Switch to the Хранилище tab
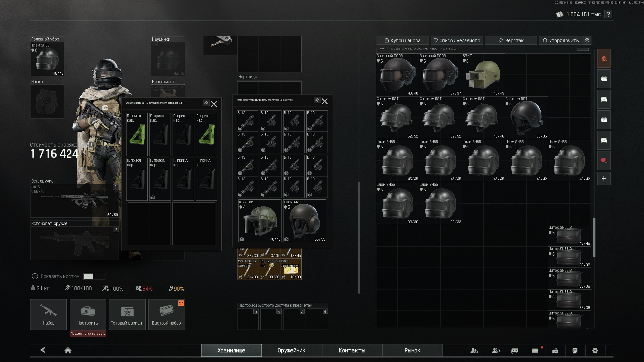The height and width of the screenshot is (362, 644). [x=231, y=350]
